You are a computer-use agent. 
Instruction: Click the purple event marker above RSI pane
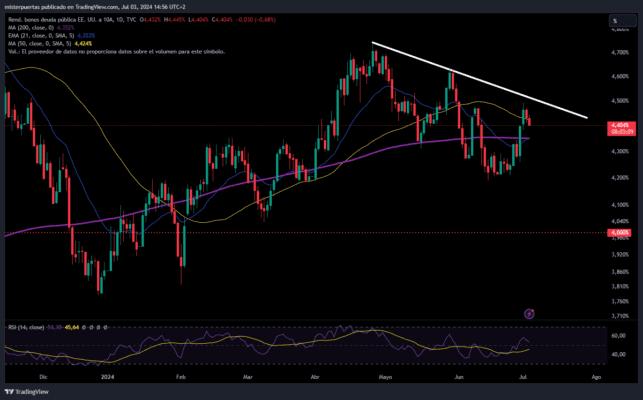pyautogui.click(x=530, y=313)
